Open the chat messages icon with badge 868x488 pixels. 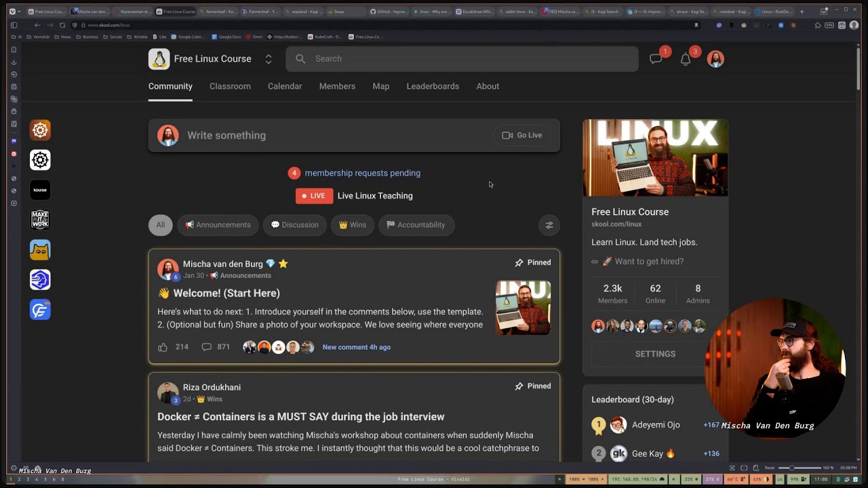coord(656,59)
